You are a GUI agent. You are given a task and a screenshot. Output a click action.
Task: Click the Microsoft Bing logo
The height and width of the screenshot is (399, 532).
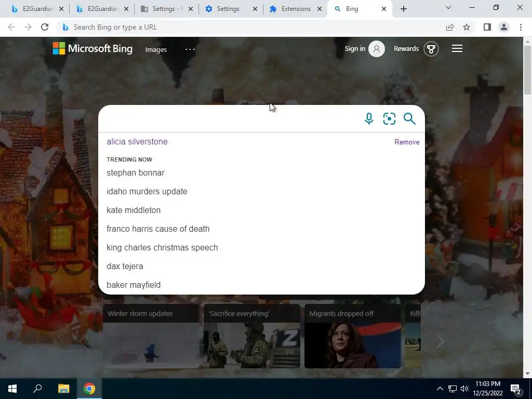coord(92,48)
